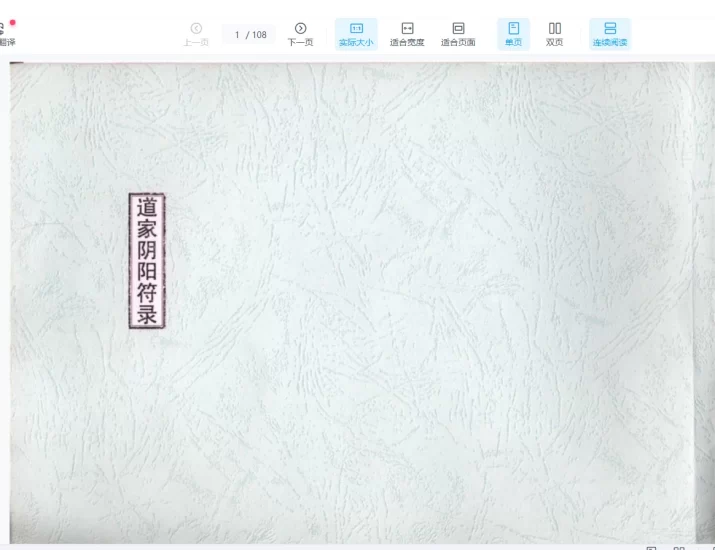
Task: Choose the fit page (适合页面) icon
Action: coord(458,28)
